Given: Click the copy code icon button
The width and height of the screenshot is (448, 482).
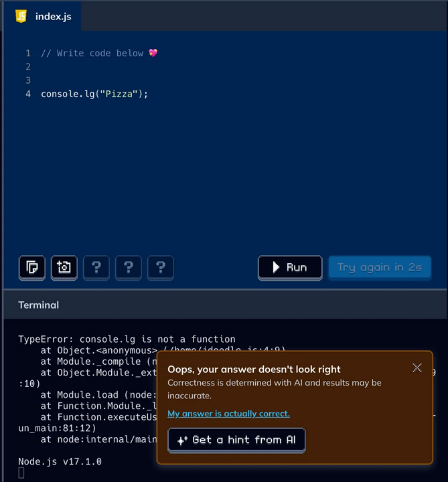Looking at the screenshot, I should coord(32,267).
